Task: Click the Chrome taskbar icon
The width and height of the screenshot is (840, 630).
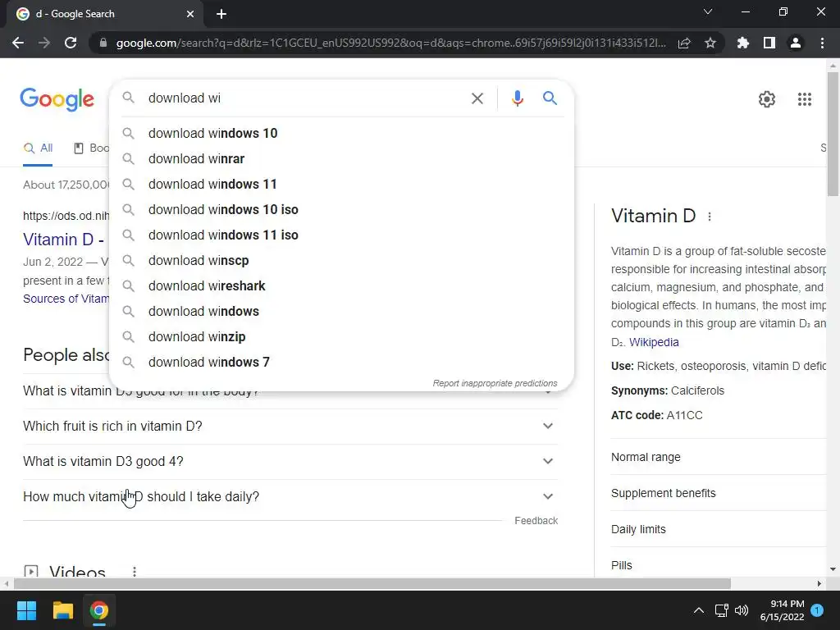Action: pyautogui.click(x=99, y=610)
